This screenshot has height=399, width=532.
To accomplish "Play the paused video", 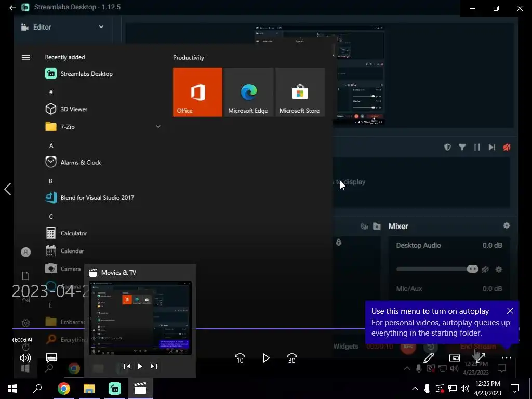I will click(x=266, y=358).
